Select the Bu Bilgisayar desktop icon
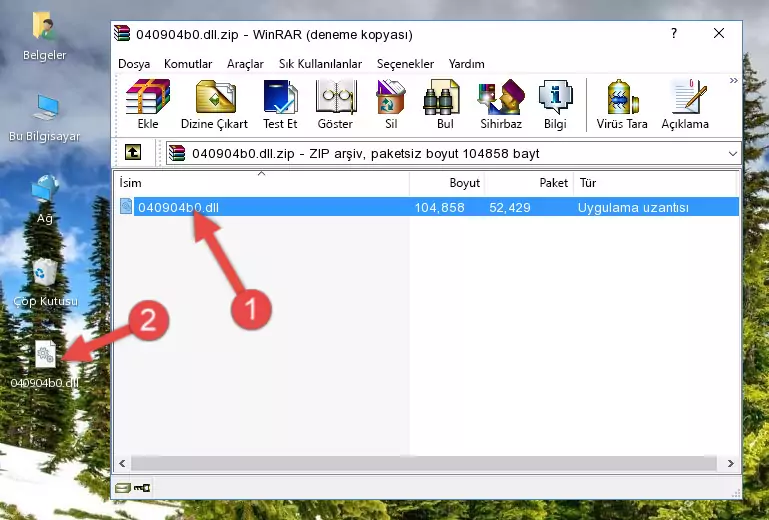769x520 pixels. coord(44,118)
